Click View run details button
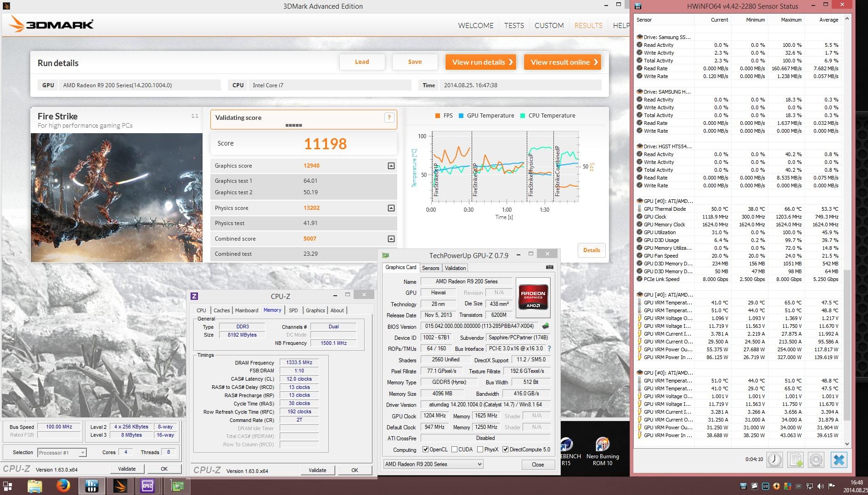This screenshot has width=868, height=495. pyautogui.click(x=481, y=62)
